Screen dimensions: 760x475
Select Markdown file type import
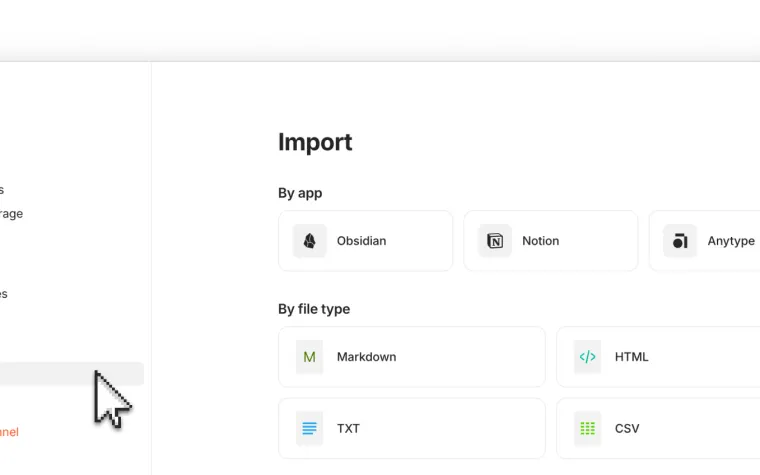click(x=412, y=357)
